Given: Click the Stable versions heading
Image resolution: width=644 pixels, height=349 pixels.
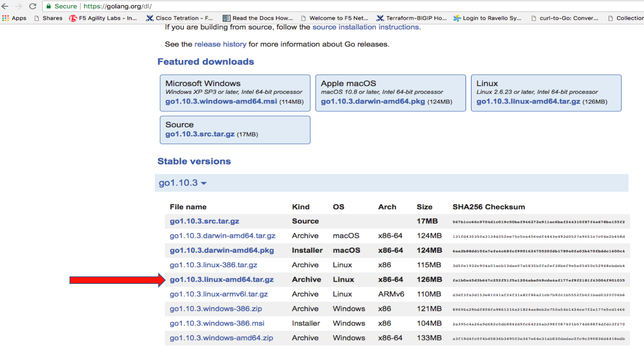Looking at the screenshot, I should pos(194,161).
